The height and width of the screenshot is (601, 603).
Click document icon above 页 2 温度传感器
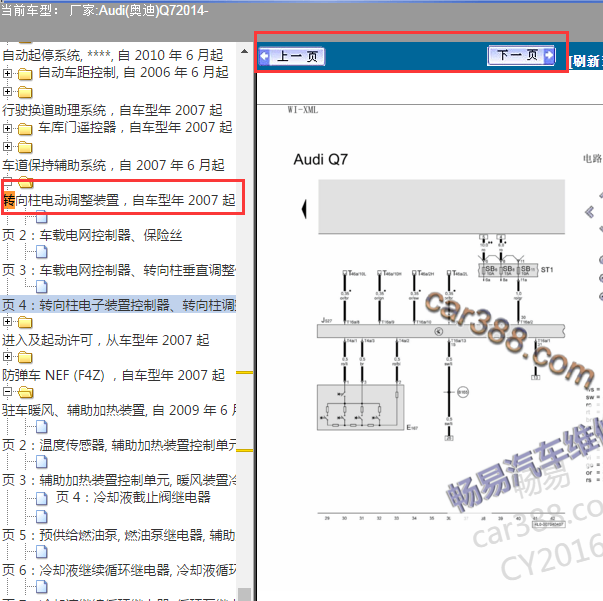tap(42, 427)
